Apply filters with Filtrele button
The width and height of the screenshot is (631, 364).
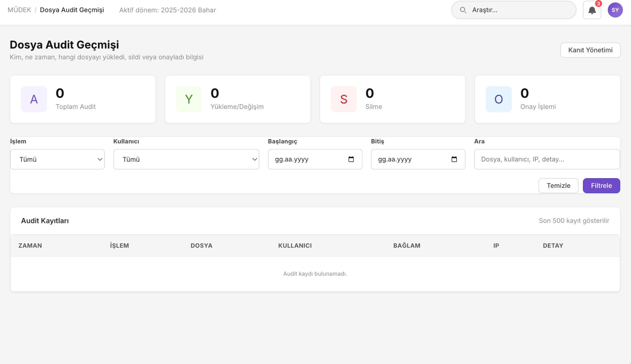(x=601, y=186)
